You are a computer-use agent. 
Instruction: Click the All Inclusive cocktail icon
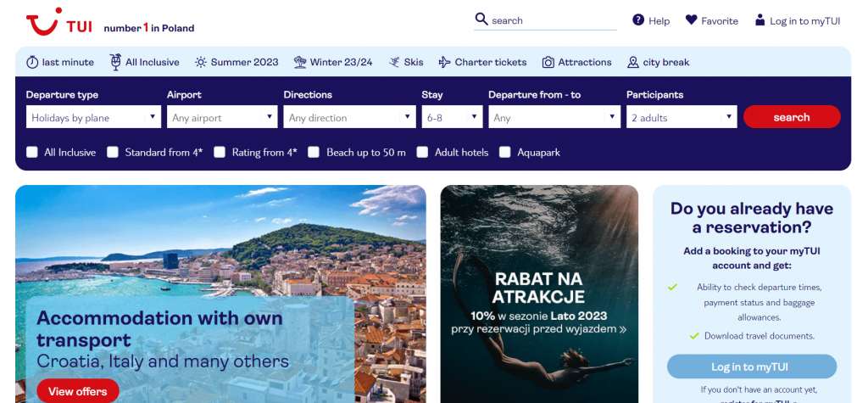click(x=115, y=62)
